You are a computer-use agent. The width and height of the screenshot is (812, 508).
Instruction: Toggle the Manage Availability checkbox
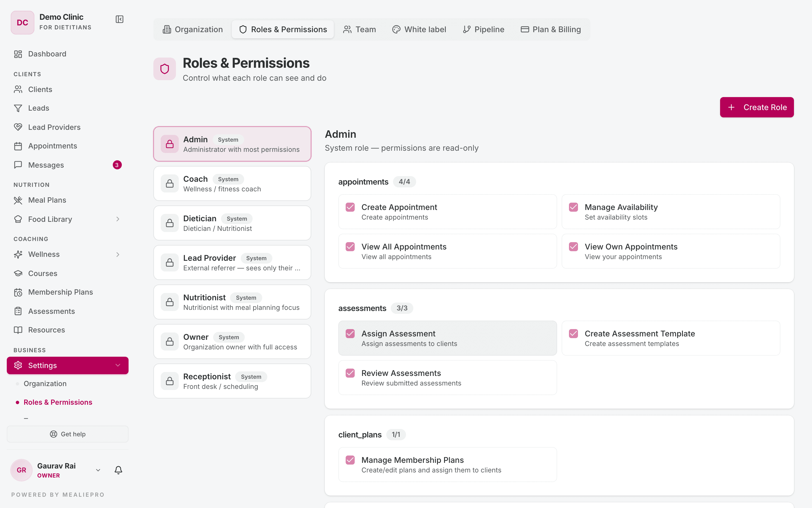pyautogui.click(x=573, y=207)
